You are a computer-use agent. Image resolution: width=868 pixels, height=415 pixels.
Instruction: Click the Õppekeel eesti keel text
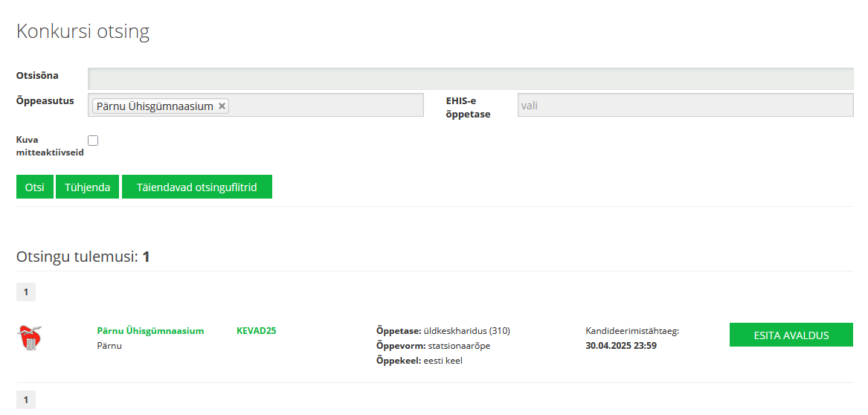[419, 361]
